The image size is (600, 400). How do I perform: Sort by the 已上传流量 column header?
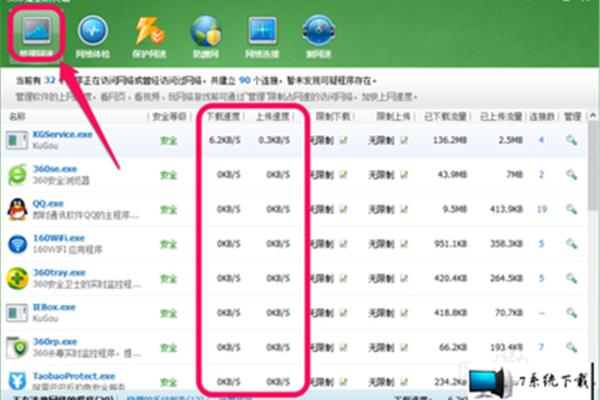[x=501, y=116]
